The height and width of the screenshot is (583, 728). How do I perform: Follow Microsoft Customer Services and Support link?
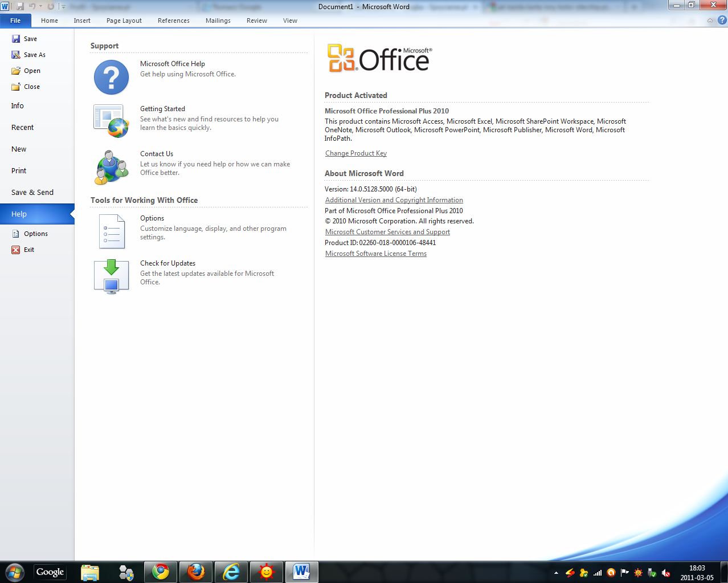(387, 232)
